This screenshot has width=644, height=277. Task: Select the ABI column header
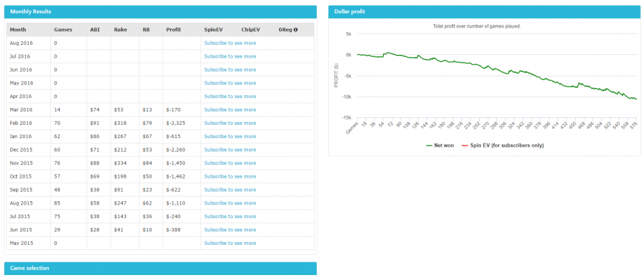95,30
